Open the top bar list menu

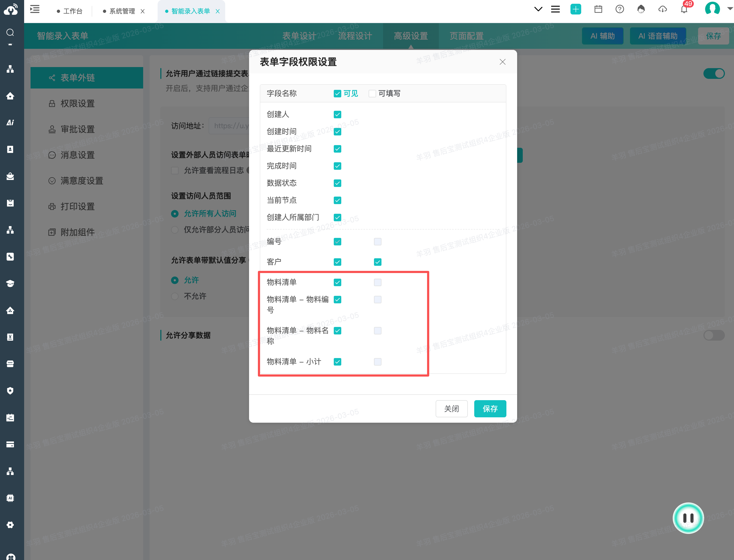[x=555, y=9]
